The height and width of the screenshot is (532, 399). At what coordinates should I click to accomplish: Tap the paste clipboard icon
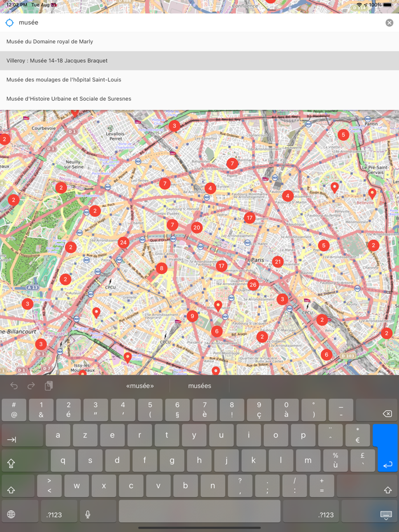[49, 386]
